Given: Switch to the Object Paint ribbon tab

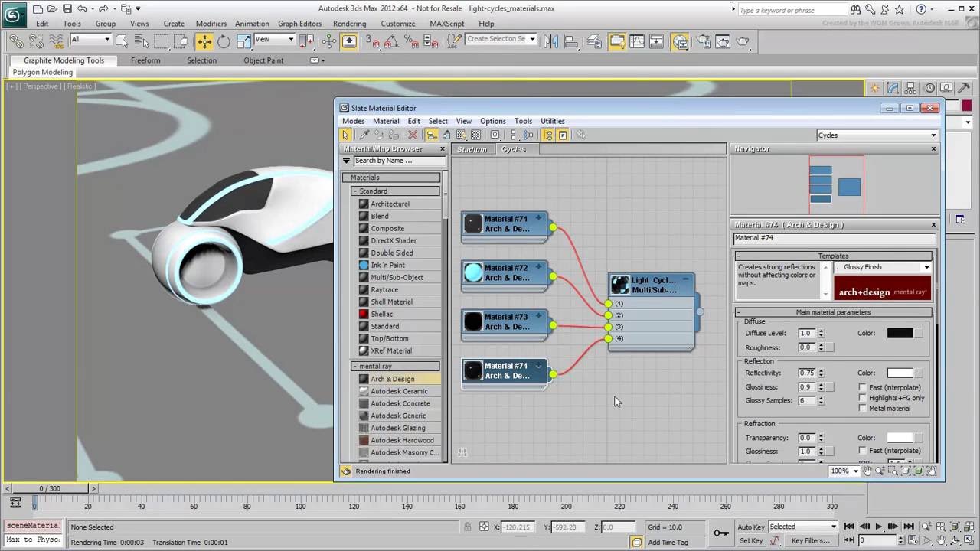Looking at the screenshot, I should pos(263,60).
